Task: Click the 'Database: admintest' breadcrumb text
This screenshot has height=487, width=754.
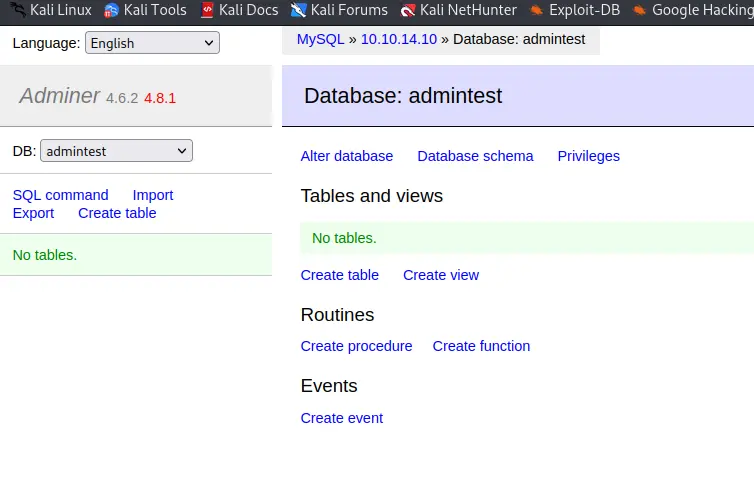Action: [519, 39]
